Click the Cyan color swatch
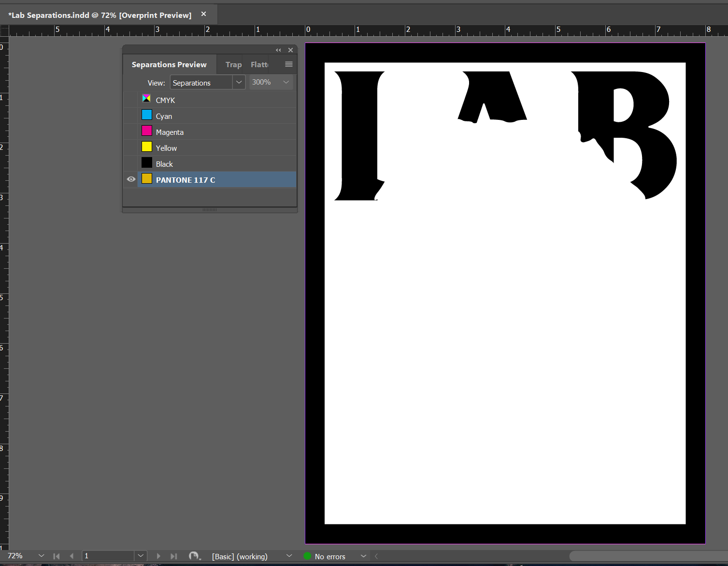 [x=147, y=115]
